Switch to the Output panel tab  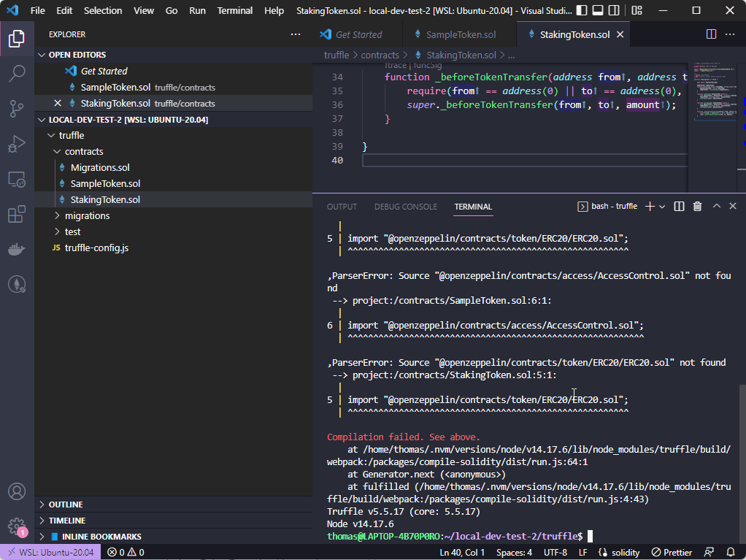[342, 207]
